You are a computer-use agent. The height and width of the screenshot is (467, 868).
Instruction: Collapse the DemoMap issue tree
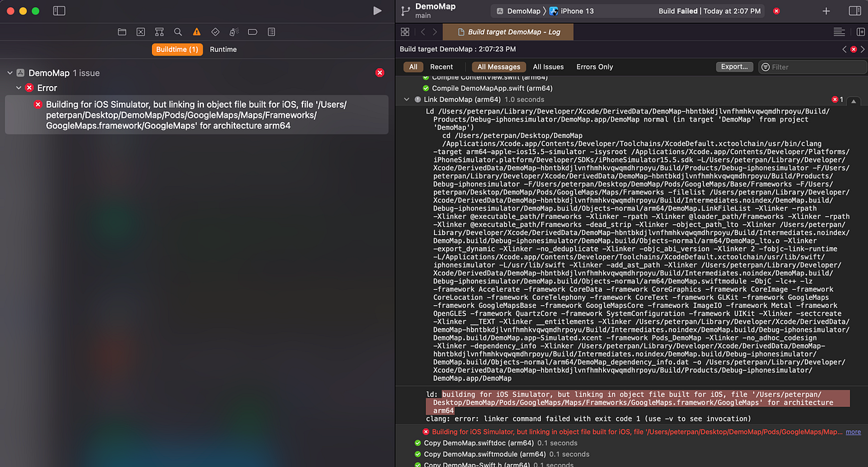[9, 72]
